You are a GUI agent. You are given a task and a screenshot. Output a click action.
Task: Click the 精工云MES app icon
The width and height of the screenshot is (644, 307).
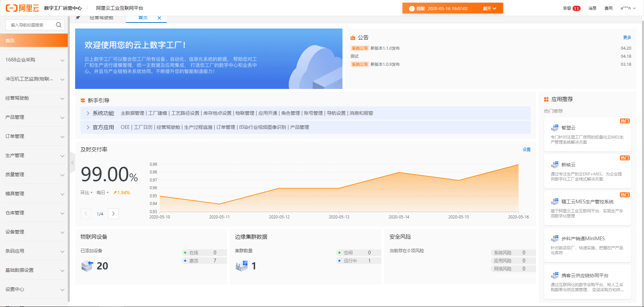pos(555,201)
